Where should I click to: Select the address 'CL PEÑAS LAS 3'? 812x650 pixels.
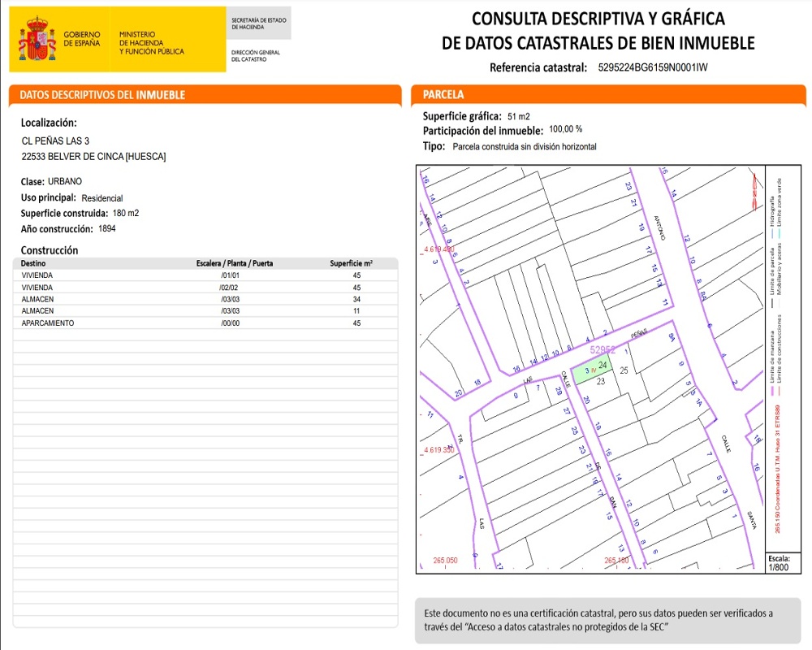coord(55,141)
